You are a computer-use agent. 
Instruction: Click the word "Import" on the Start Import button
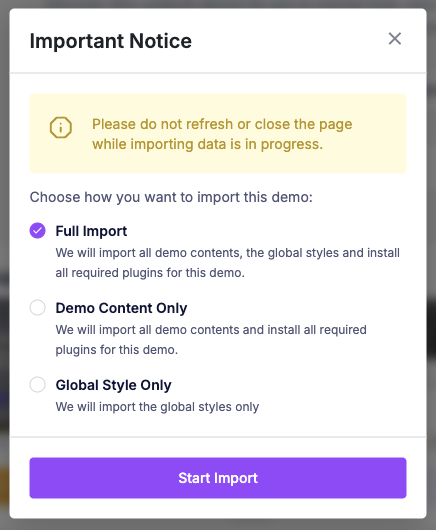pyautogui.click(x=236, y=478)
